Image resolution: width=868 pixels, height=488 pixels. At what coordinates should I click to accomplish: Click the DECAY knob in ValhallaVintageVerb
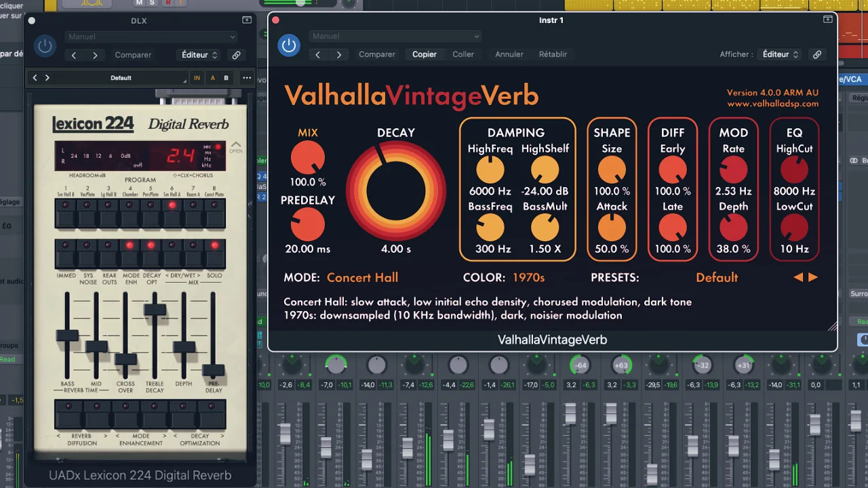click(395, 190)
